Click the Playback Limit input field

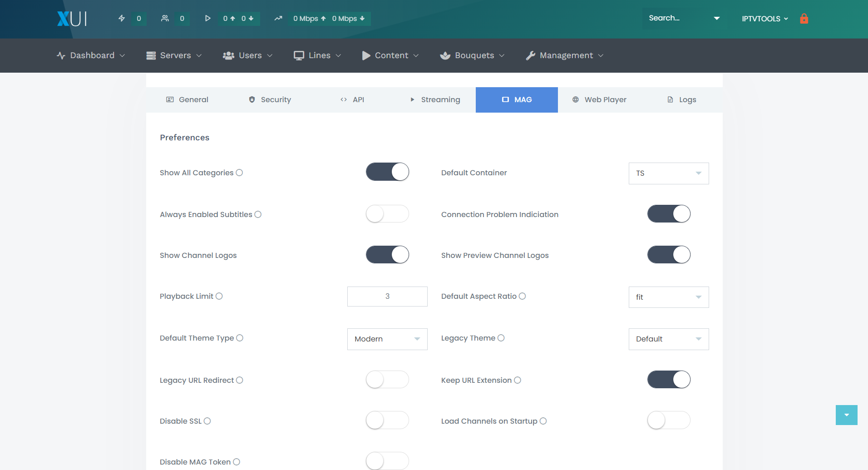point(387,297)
